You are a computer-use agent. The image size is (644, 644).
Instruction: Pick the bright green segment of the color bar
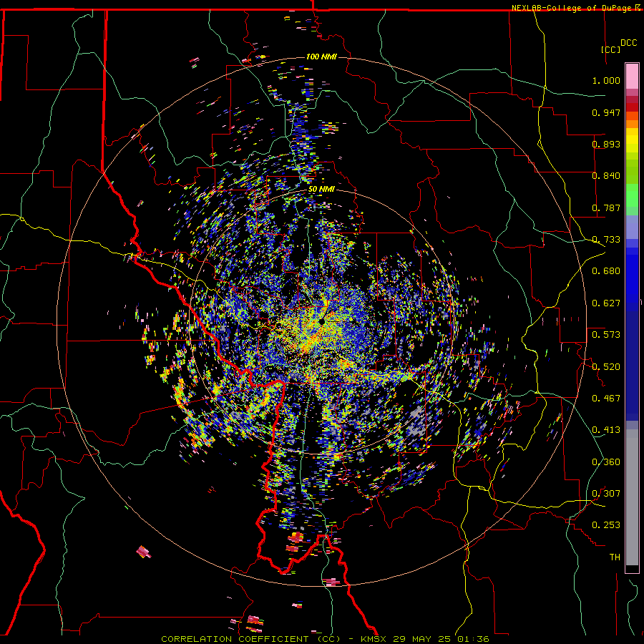[x=632, y=195]
